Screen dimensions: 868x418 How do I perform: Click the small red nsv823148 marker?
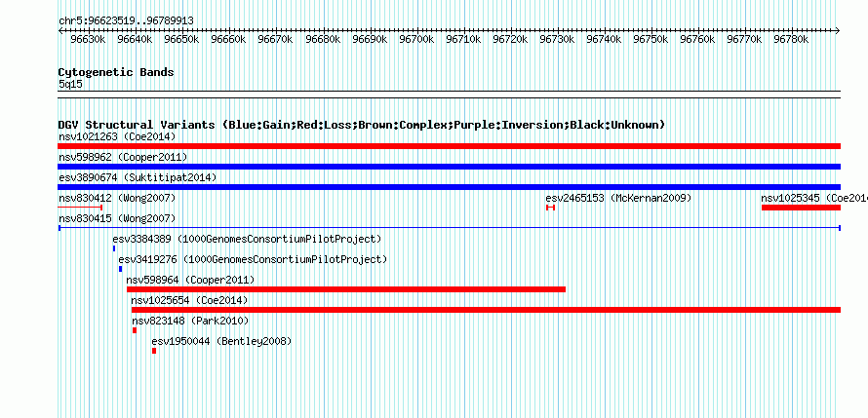135,330
